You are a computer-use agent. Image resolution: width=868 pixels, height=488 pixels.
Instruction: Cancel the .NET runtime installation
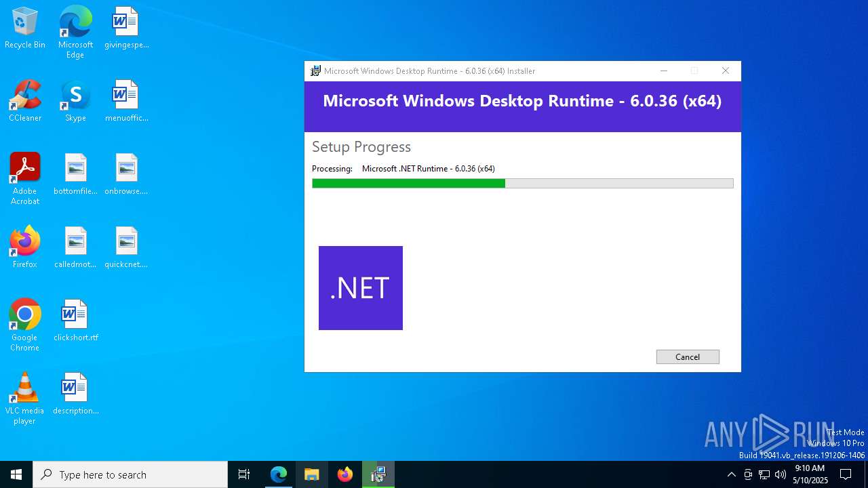click(688, 357)
